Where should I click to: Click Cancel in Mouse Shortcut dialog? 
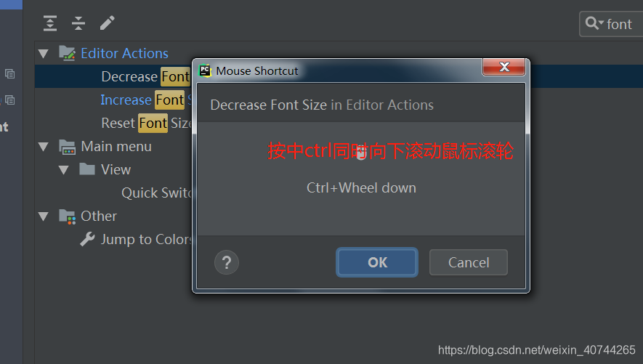pos(469,262)
